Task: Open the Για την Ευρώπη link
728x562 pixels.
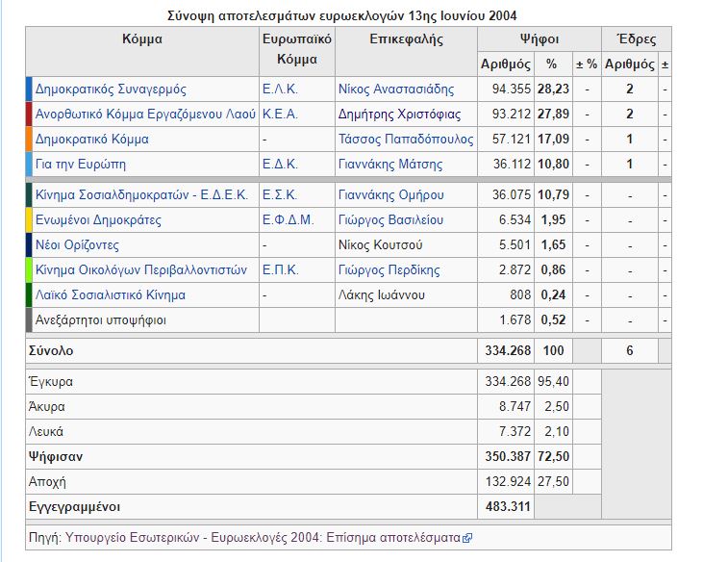Action: pyautogui.click(x=83, y=165)
